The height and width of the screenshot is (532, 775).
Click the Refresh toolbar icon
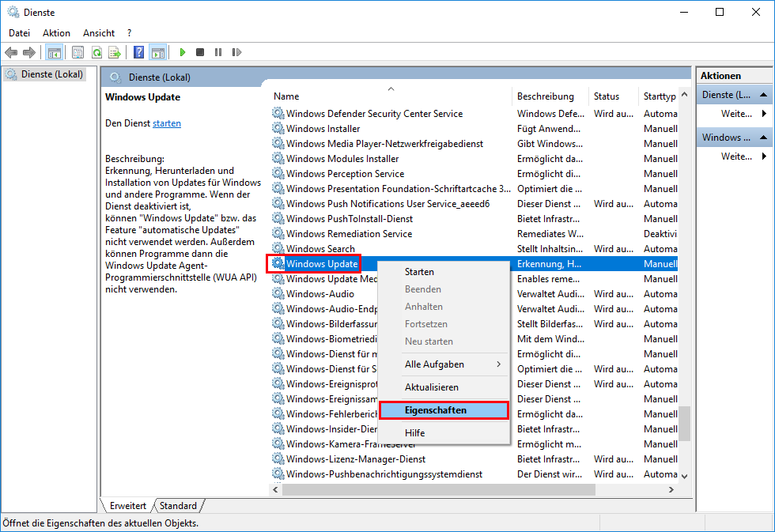coord(96,52)
